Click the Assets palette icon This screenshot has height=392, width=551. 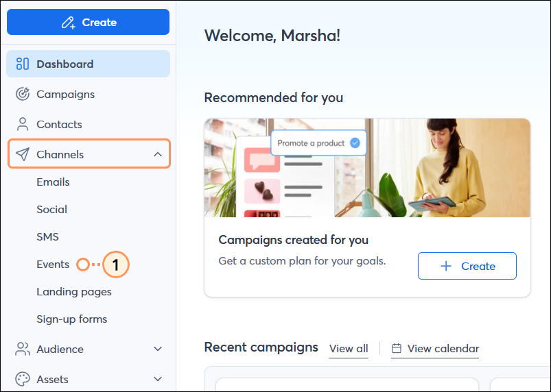click(x=23, y=380)
